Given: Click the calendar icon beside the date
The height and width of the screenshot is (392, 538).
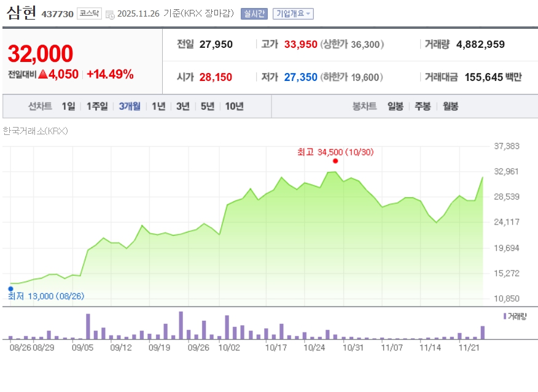Looking at the screenshot, I should point(110,14).
